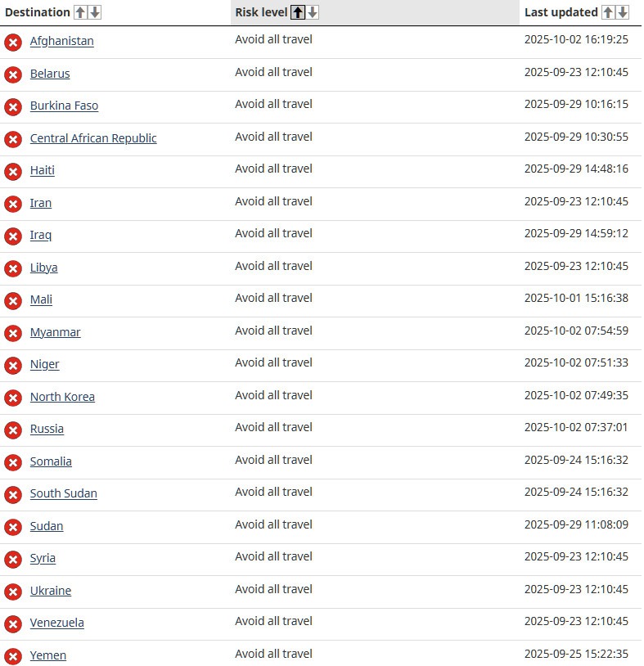Open the Burkina Faso destination link

pos(64,106)
